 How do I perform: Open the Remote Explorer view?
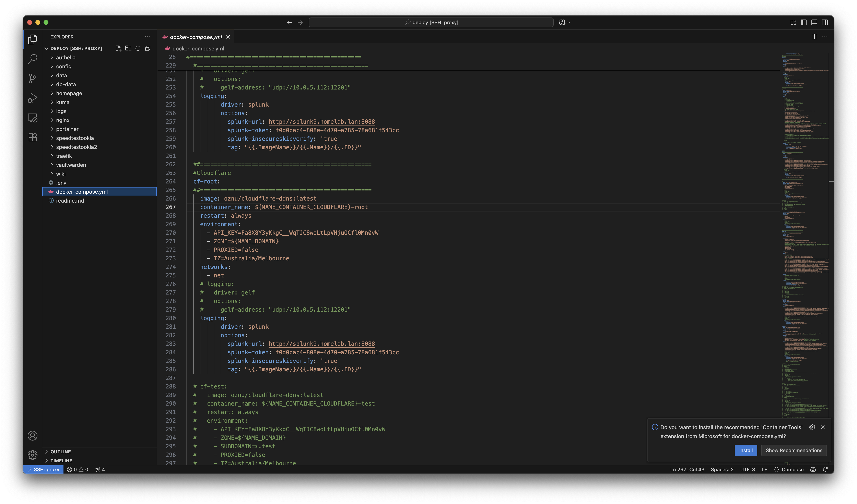[32, 118]
